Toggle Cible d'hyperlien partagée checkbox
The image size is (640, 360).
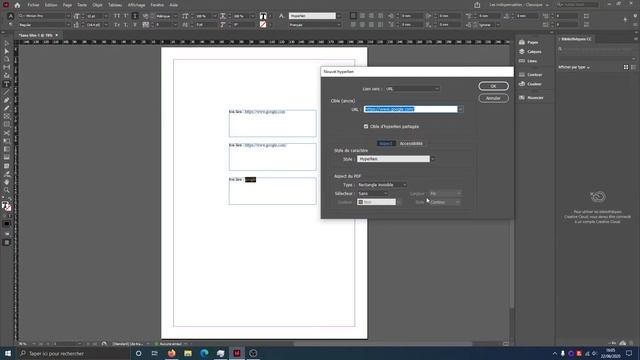366,127
